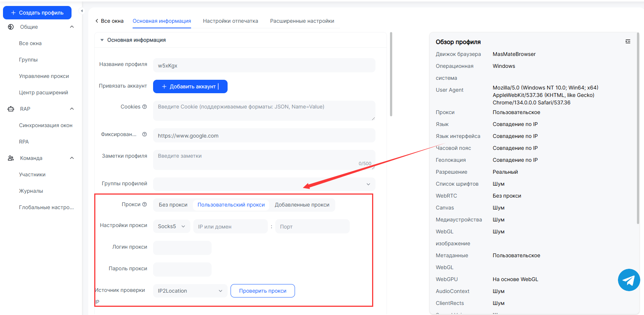Open the Расширенные настройки tab
The image size is (644, 315).
coord(302,21)
